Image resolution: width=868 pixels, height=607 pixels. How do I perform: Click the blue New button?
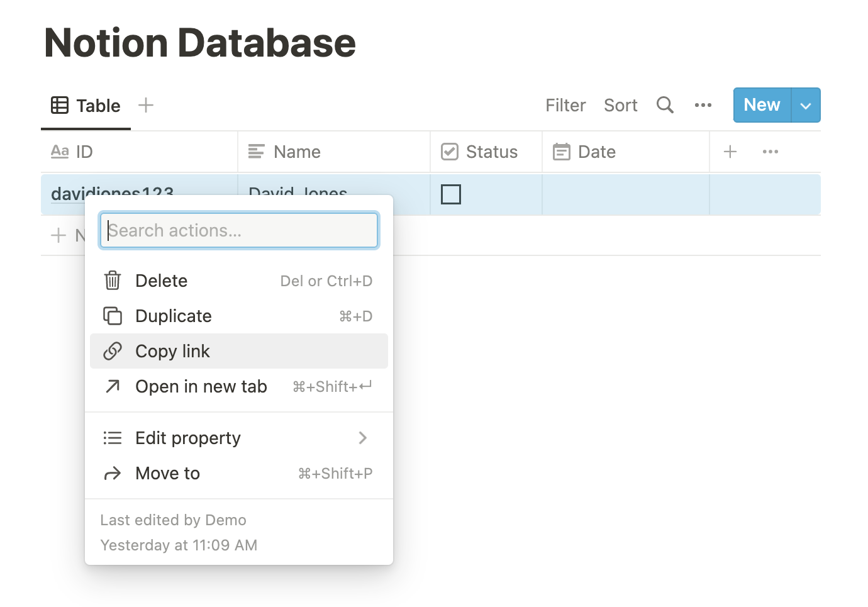[x=762, y=105]
